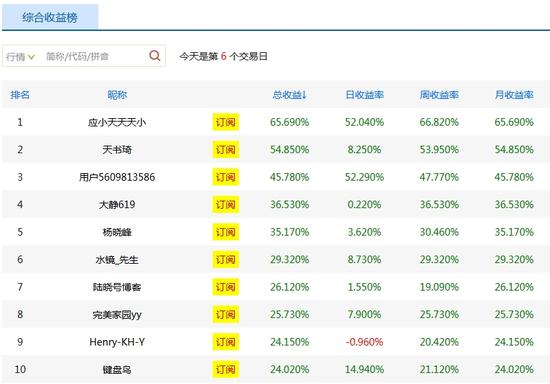Open nickname 键盘鸟
The height and width of the screenshot is (384, 550).
[x=117, y=370]
